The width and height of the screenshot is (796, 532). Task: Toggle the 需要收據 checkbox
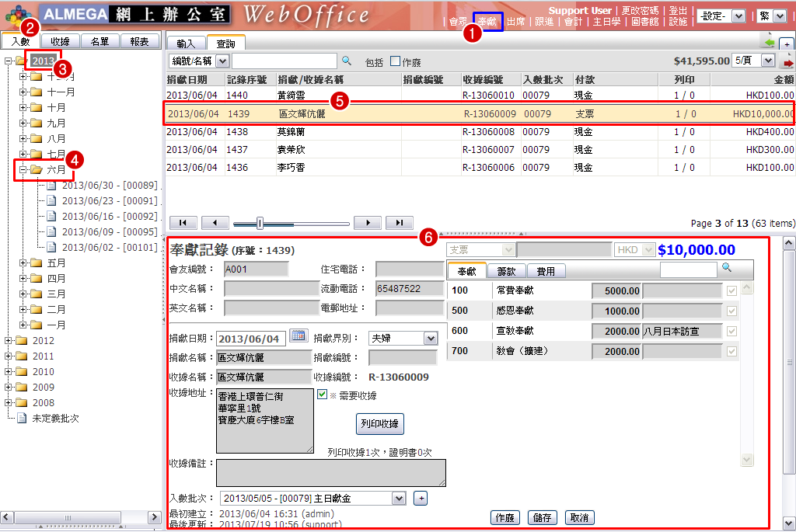pyautogui.click(x=323, y=395)
